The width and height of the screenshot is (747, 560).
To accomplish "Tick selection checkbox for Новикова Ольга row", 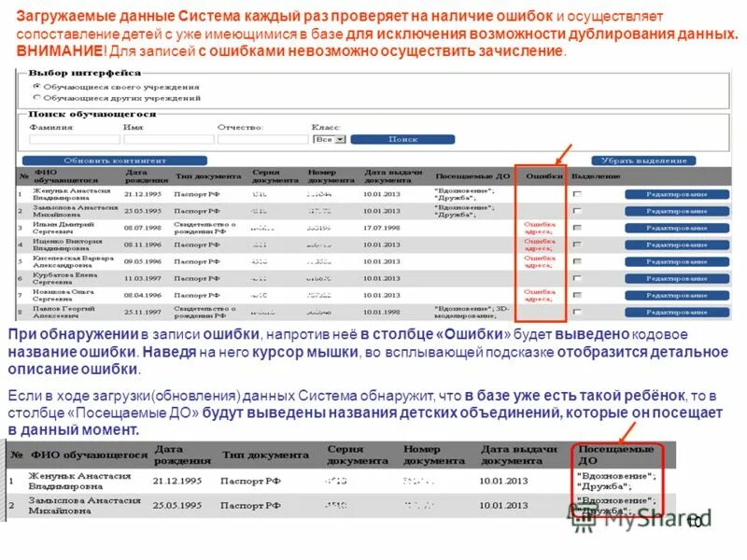I will pyautogui.click(x=577, y=295).
